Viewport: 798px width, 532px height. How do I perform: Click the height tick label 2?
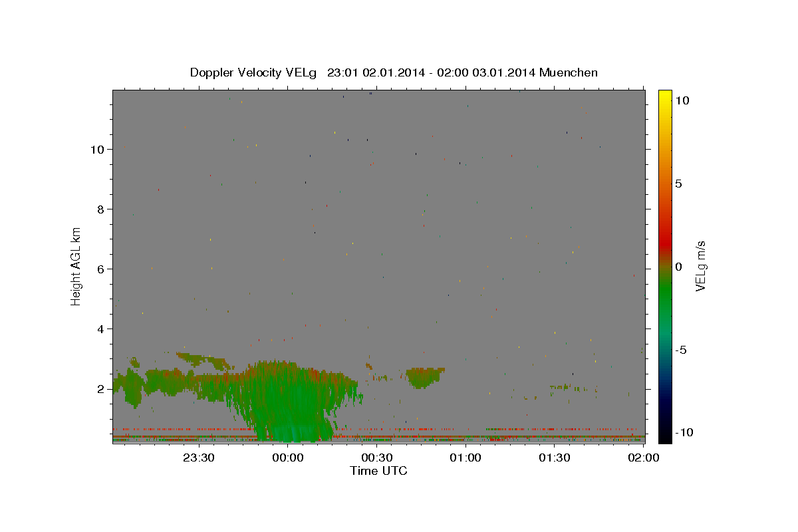point(100,389)
